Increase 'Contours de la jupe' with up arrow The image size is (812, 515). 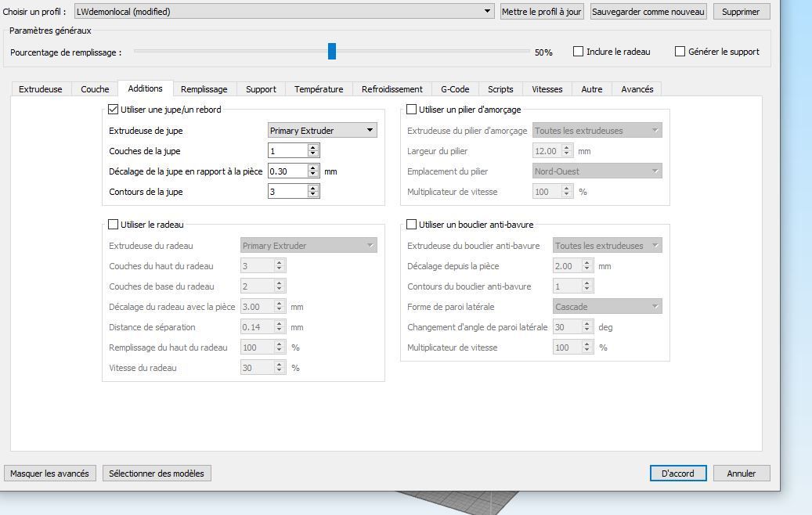click(x=312, y=189)
